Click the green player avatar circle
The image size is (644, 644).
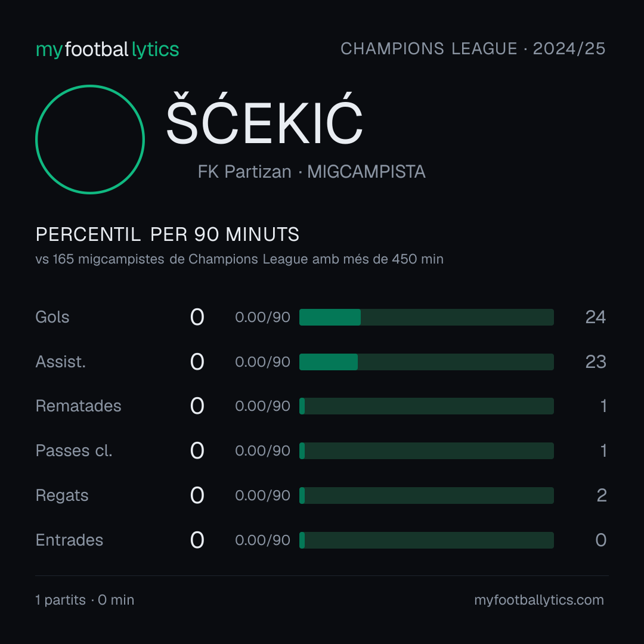(x=90, y=139)
